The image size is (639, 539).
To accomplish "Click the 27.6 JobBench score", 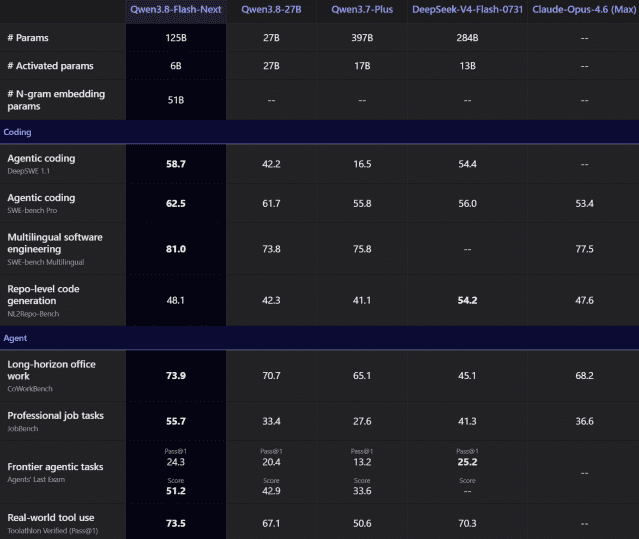I will click(362, 421).
